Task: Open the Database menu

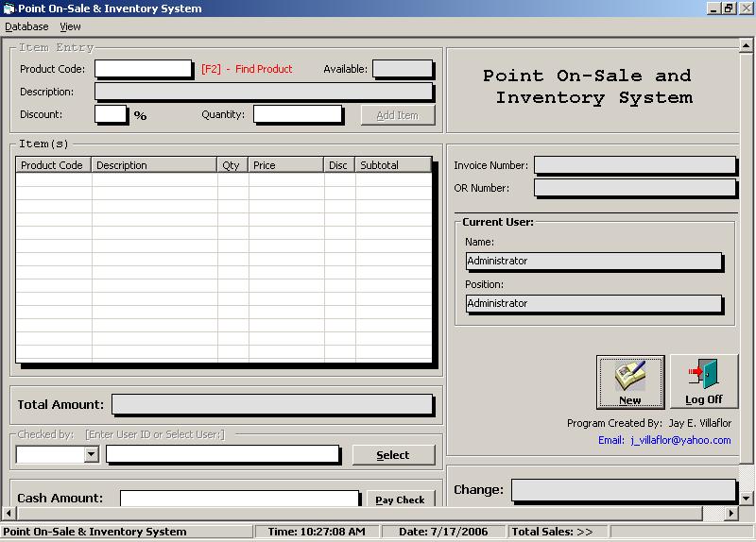Action: point(26,26)
